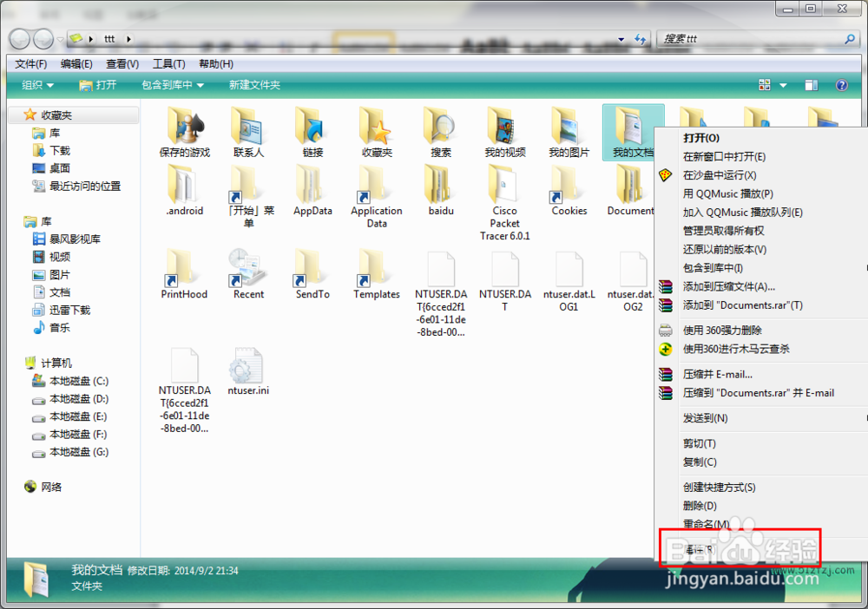Open recent pages dropdown next to Forward
Viewport: 868px width, 609px height.
[x=60, y=39]
